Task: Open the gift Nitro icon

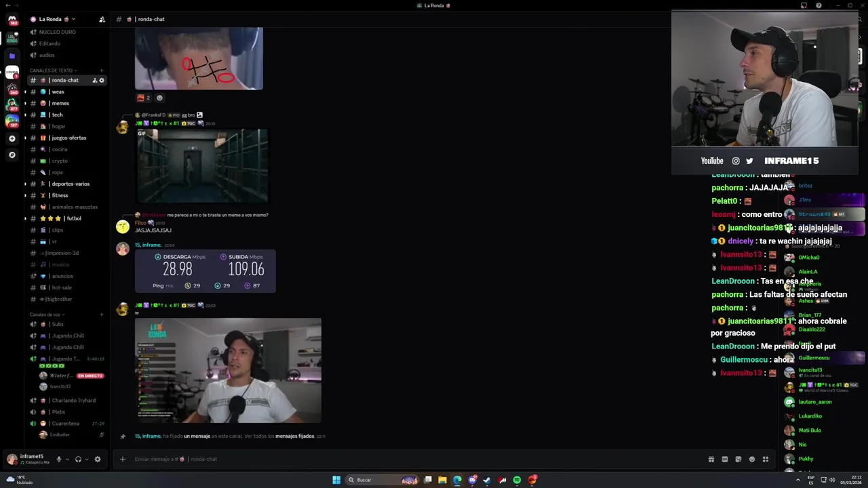Action: pyautogui.click(x=711, y=459)
